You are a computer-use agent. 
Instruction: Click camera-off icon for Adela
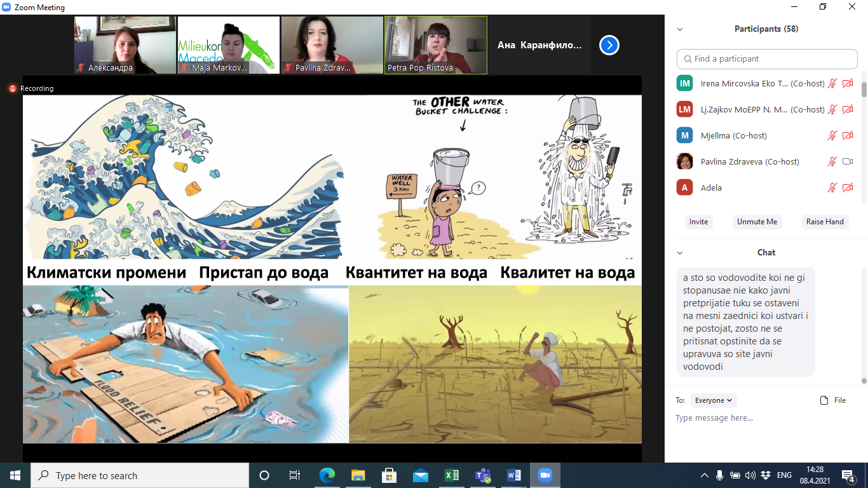(848, 187)
